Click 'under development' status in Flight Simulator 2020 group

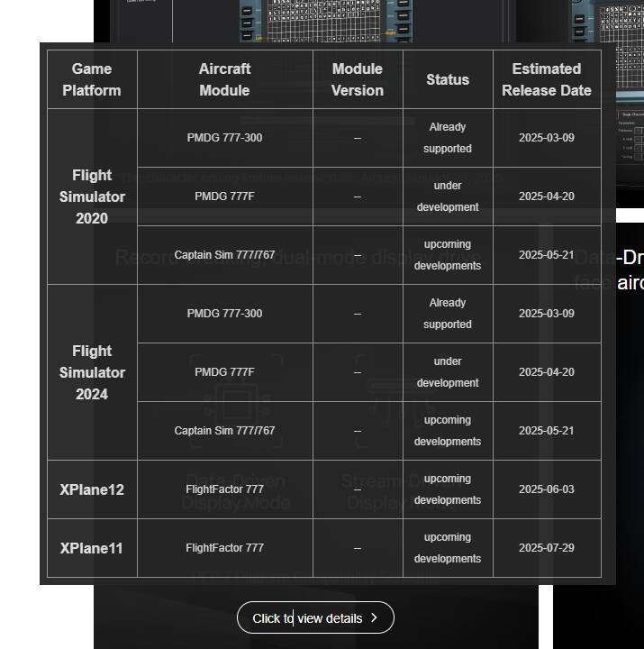[x=448, y=197]
